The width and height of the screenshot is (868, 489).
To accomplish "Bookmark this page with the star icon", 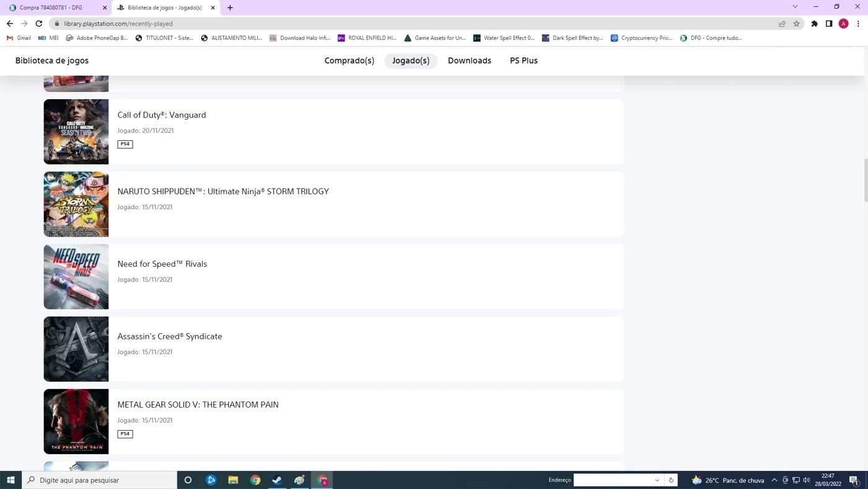I will (797, 24).
